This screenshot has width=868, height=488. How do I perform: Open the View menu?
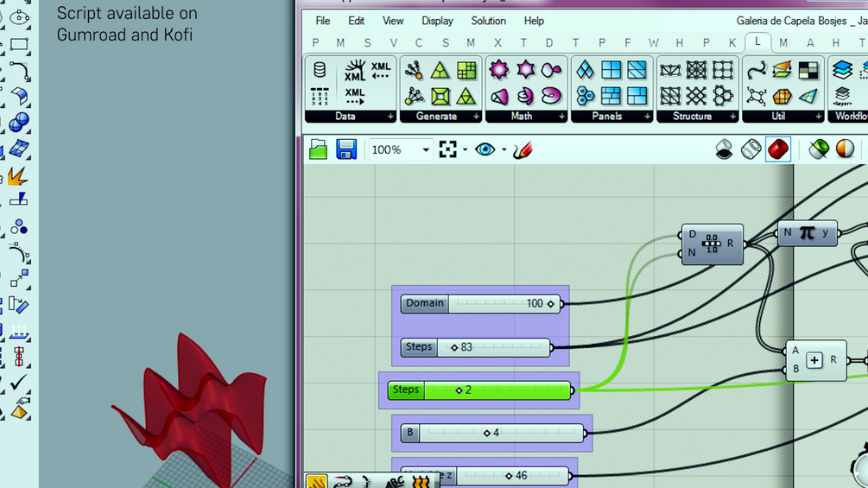click(393, 21)
